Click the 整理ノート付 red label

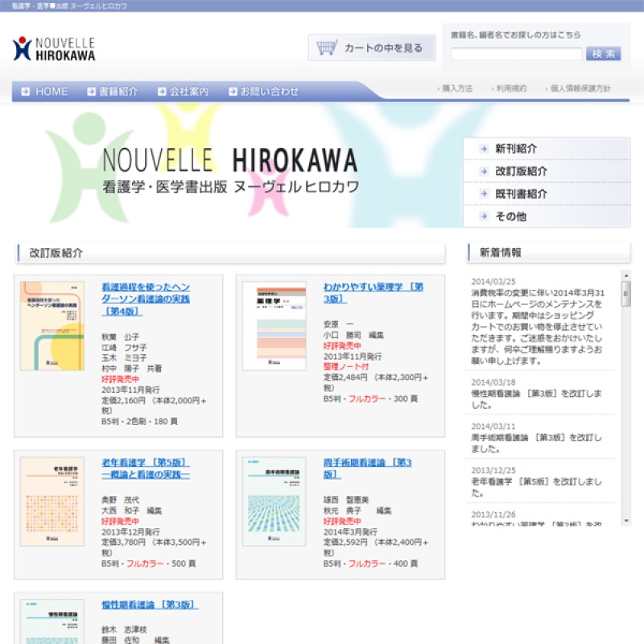tap(346, 366)
